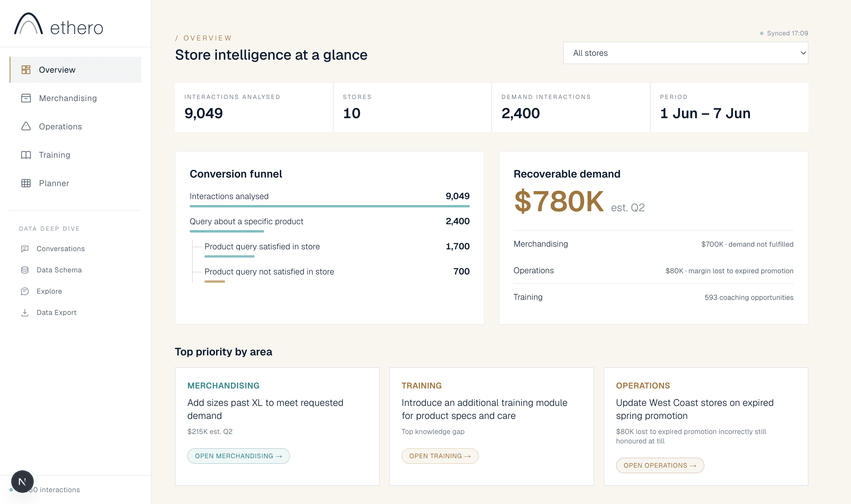Viewport: 851px width, 504px height.
Task: Click 'Add sizes past XL' merchandising recommendation
Action: tap(265, 409)
